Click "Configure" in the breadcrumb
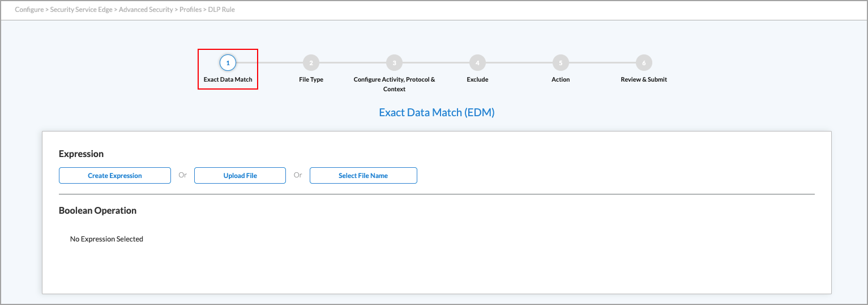 coord(29,10)
